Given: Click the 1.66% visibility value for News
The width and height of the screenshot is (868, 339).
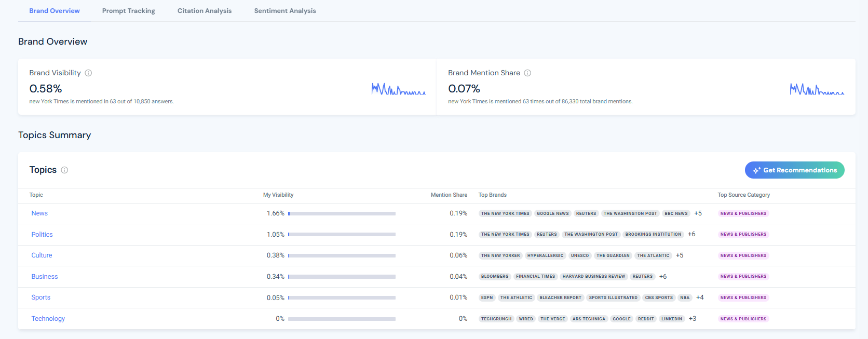Looking at the screenshot, I should click(x=276, y=213).
